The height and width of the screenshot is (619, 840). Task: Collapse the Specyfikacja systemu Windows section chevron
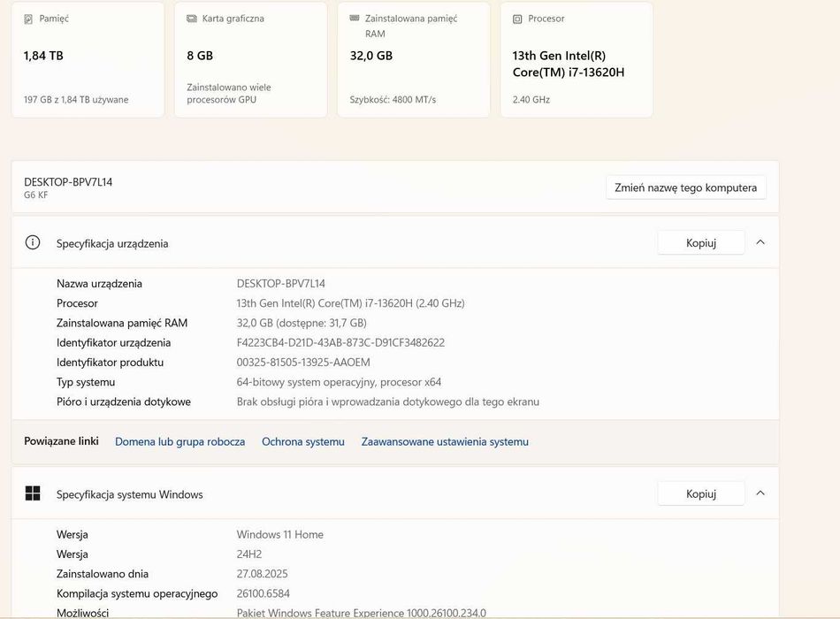click(x=760, y=493)
